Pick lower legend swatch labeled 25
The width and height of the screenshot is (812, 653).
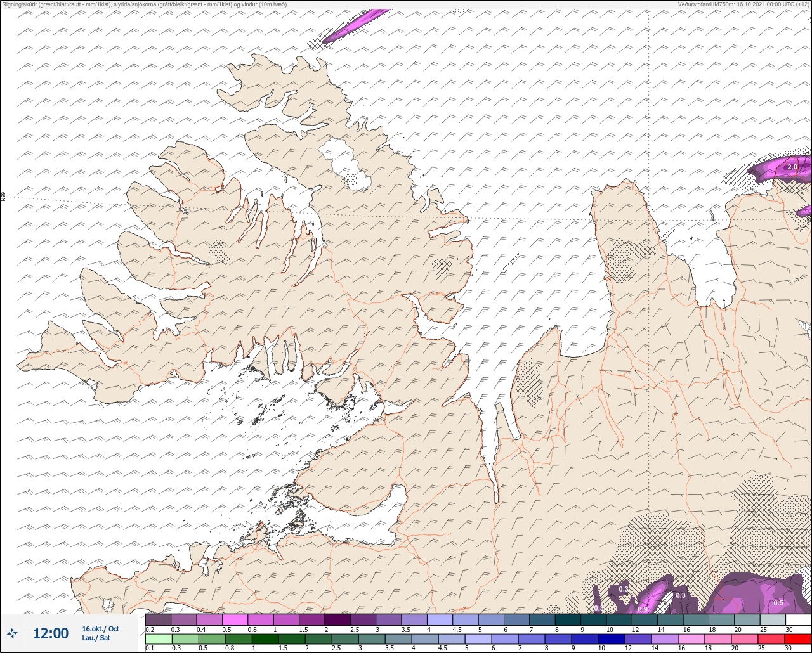(x=771, y=639)
